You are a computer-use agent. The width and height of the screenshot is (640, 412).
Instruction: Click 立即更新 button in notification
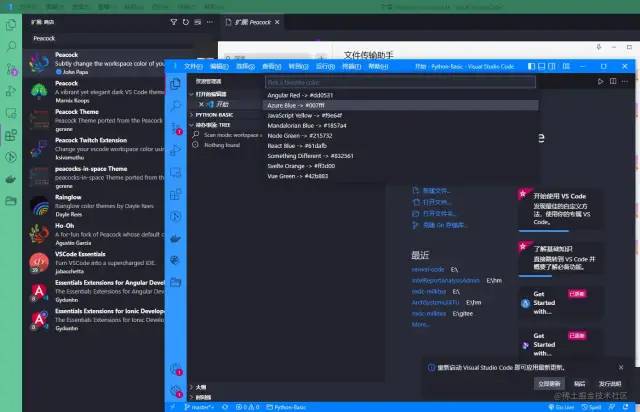[x=549, y=383]
